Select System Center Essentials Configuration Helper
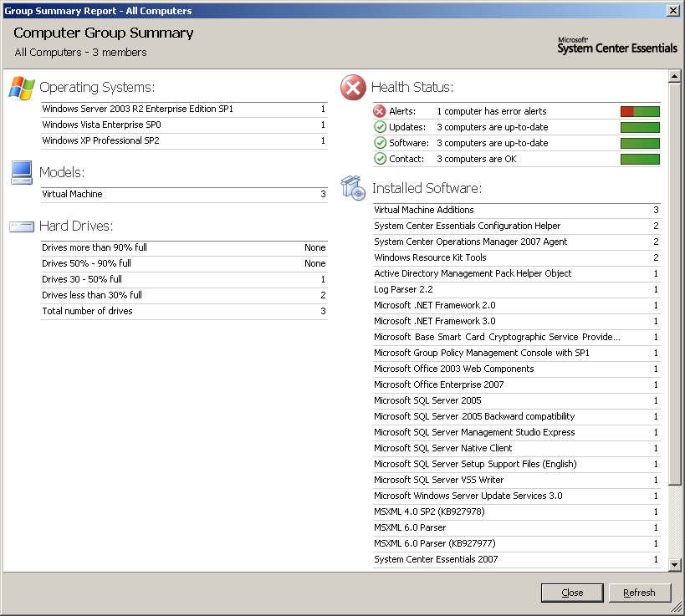Screen dimensions: 685x616 pyautogui.click(x=516, y=226)
